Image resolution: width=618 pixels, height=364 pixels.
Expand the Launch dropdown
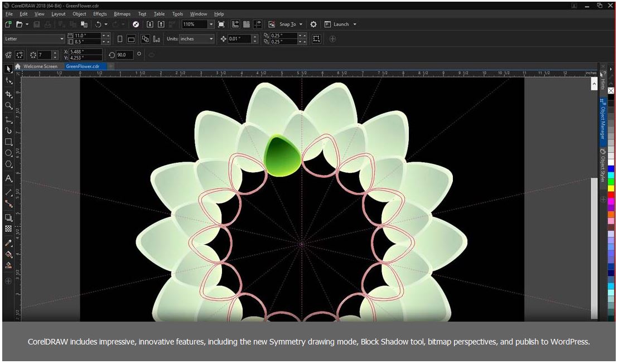(355, 25)
